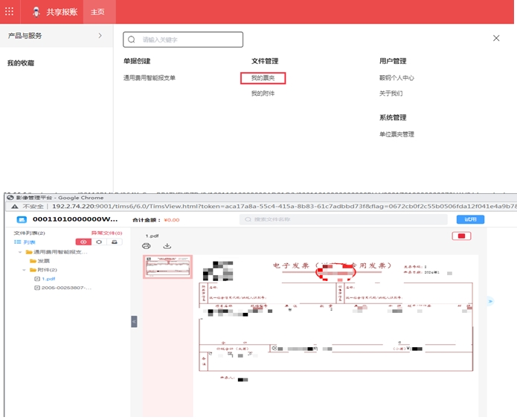Expand the 产品与服务 menu arrow
This screenshot has width=517, height=420.
[100, 36]
